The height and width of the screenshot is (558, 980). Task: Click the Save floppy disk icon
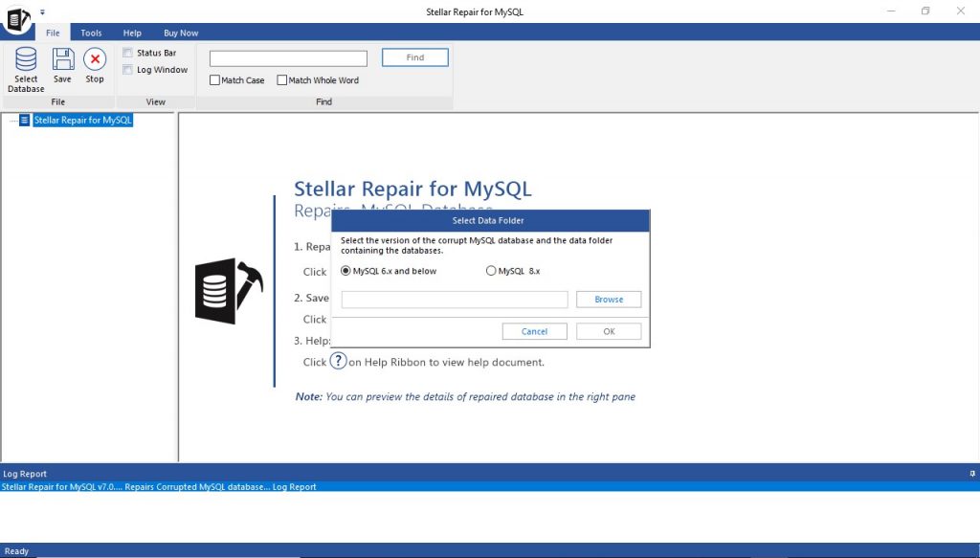click(x=62, y=59)
